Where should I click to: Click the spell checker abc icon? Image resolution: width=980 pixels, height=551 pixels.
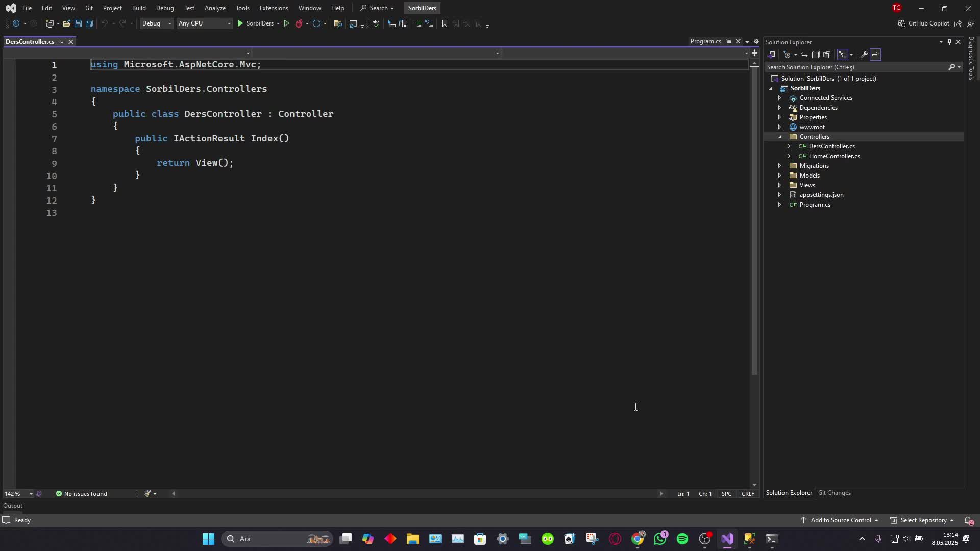coord(376,23)
